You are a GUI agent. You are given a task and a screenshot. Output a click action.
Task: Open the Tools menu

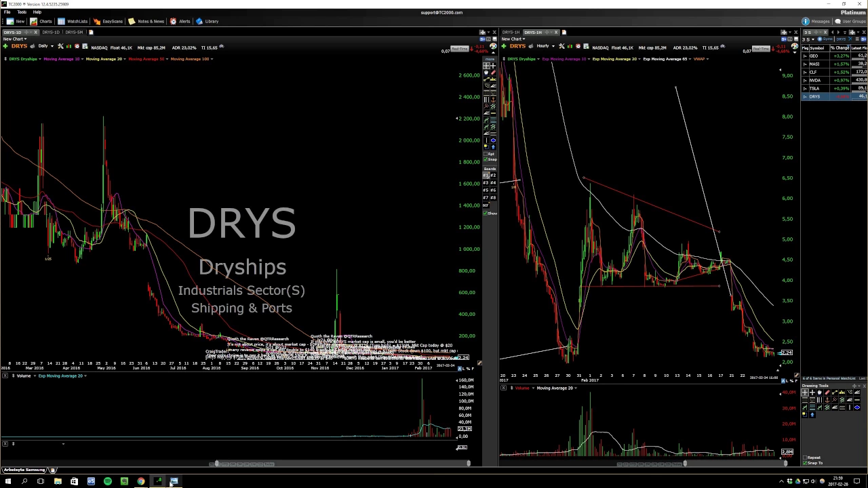tap(22, 12)
